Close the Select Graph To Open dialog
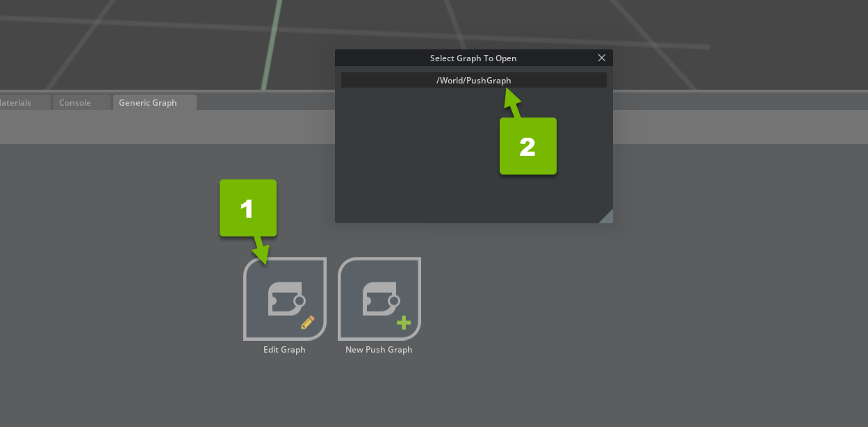This screenshot has height=427, width=868. click(x=602, y=58)
